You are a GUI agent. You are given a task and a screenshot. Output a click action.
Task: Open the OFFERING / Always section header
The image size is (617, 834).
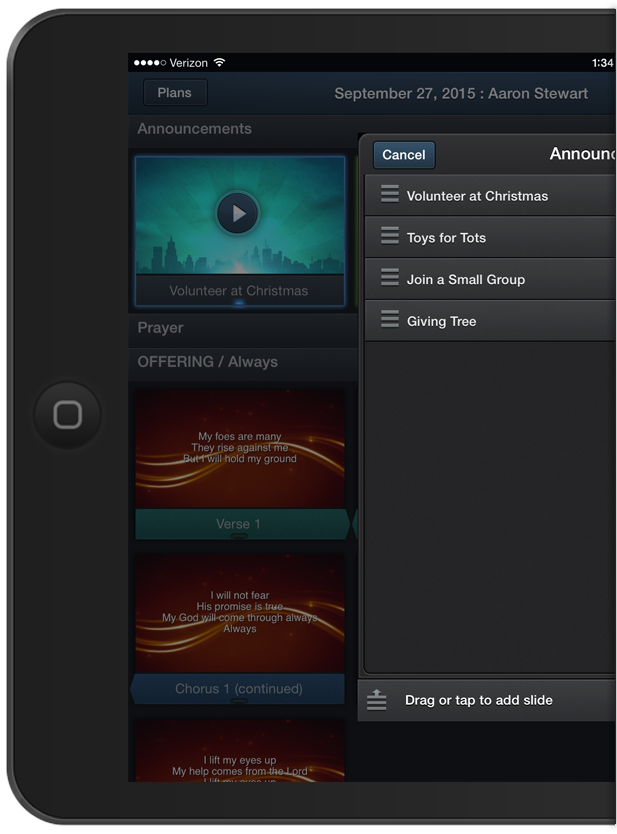207,362
